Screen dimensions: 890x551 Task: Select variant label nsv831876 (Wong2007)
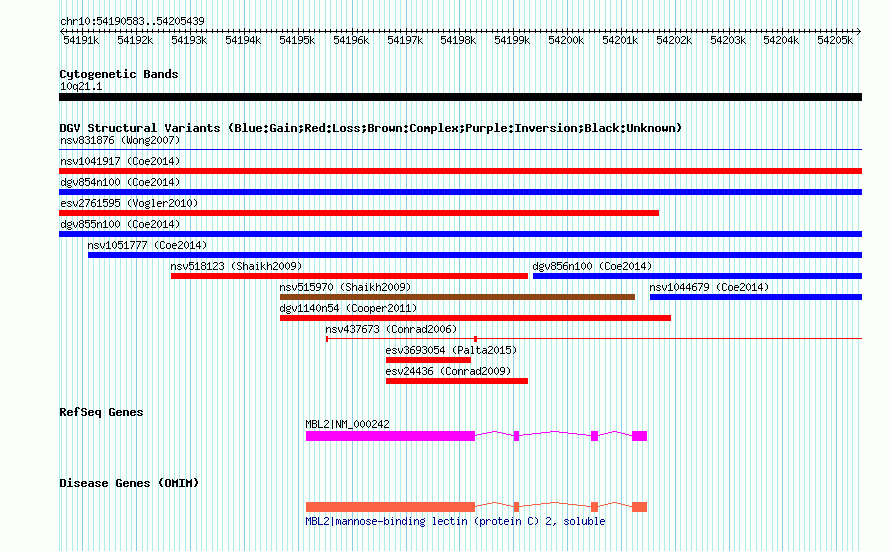click(120, 140)
